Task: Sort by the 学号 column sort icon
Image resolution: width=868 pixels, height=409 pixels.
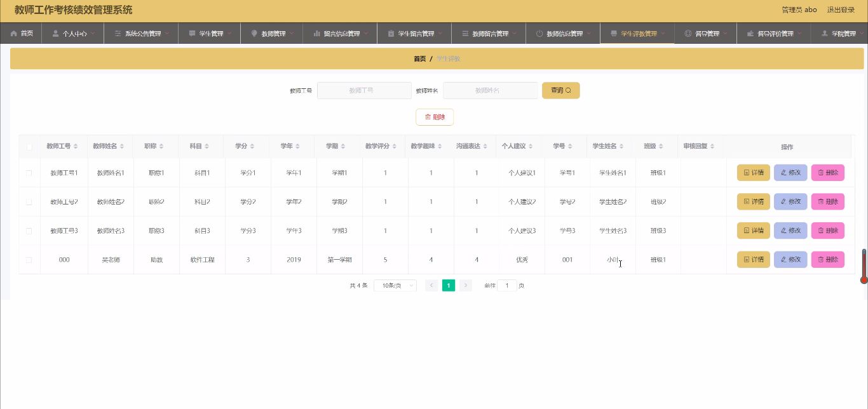Action: [571, 147]
